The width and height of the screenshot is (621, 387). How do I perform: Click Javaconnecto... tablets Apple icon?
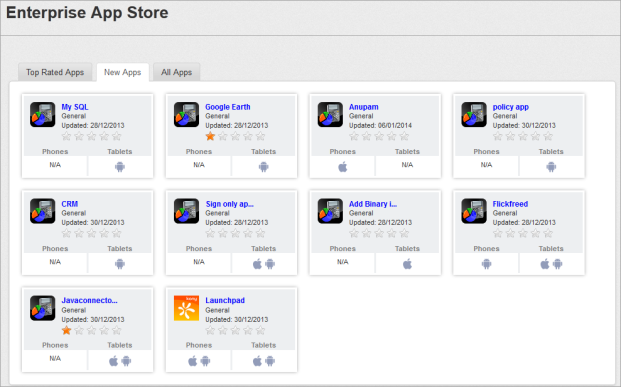coord(114,361)
